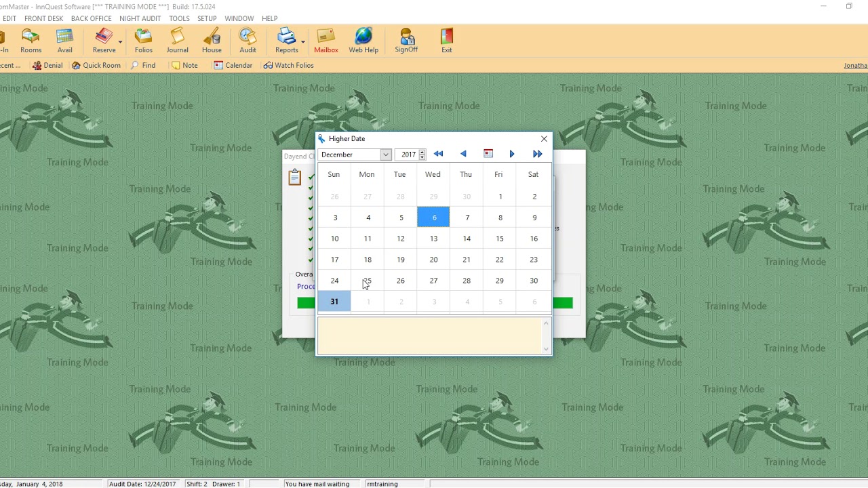This screenshot has width=868, height=488.
Task: Click the Exit door icon
Action: [x=446, y=41]
